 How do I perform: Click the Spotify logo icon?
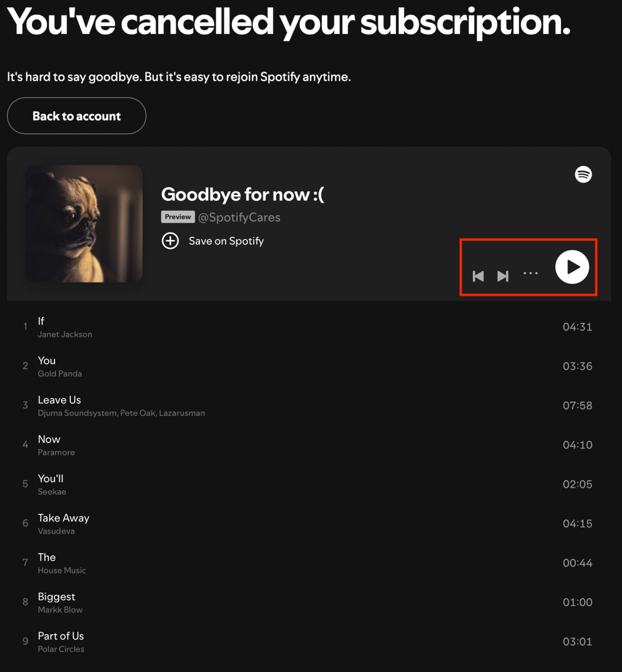(x=583, y=174)
